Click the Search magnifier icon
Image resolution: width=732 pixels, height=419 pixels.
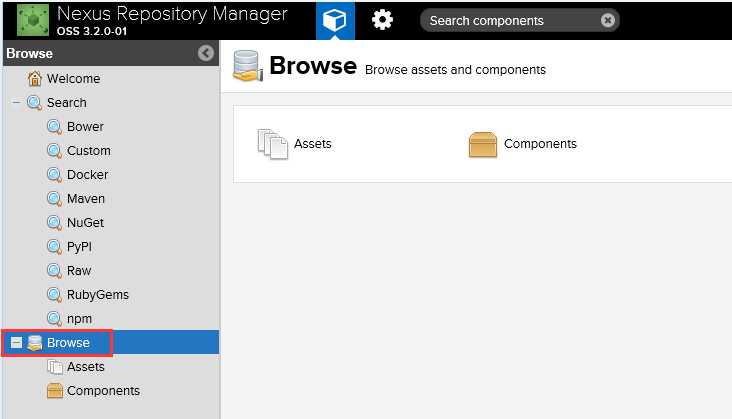click(x=35, y=102)
